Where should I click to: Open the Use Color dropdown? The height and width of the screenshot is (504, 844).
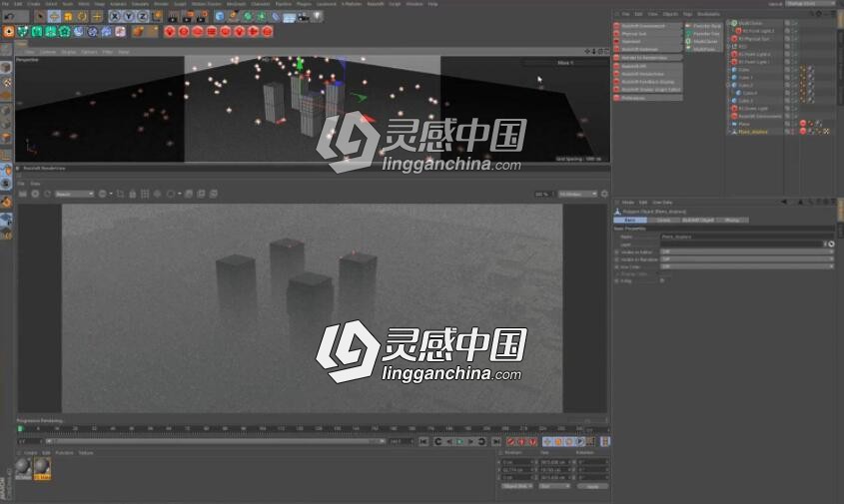(x=747, y=266)
